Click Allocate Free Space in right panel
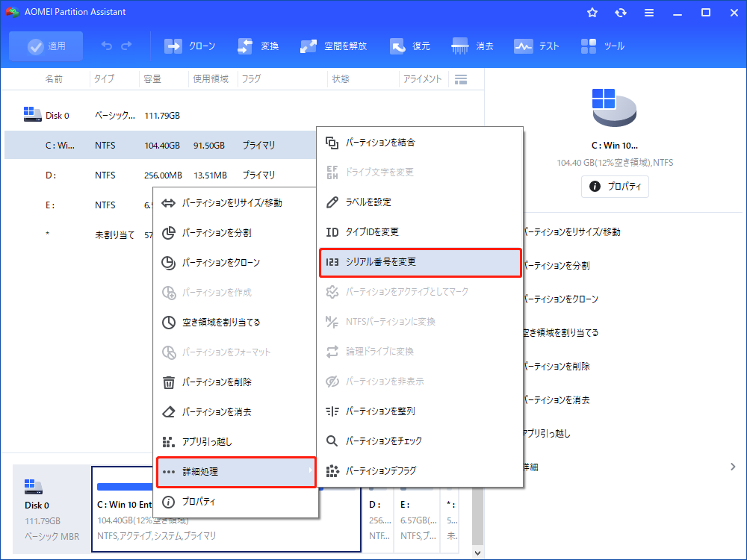 pos(561,333)
